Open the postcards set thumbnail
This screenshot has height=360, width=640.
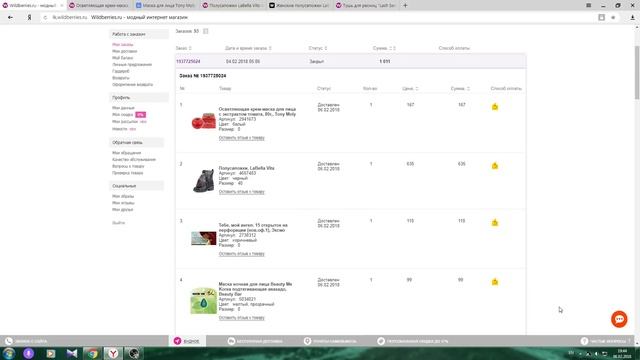tap(204, 238)
